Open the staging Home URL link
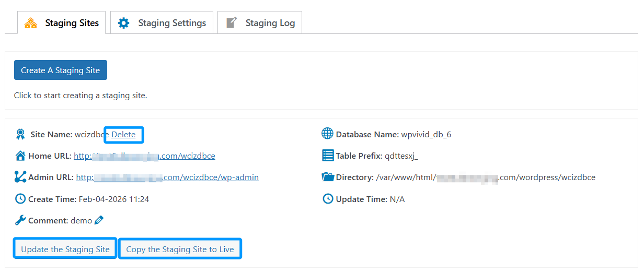Screen dimensions: 644x273 tap(144, 156)
